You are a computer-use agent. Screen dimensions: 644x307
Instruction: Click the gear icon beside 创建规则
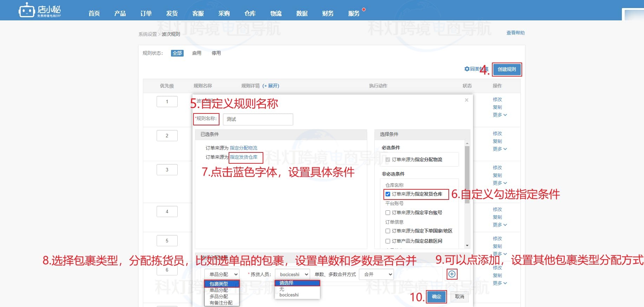tap(467, 69)
